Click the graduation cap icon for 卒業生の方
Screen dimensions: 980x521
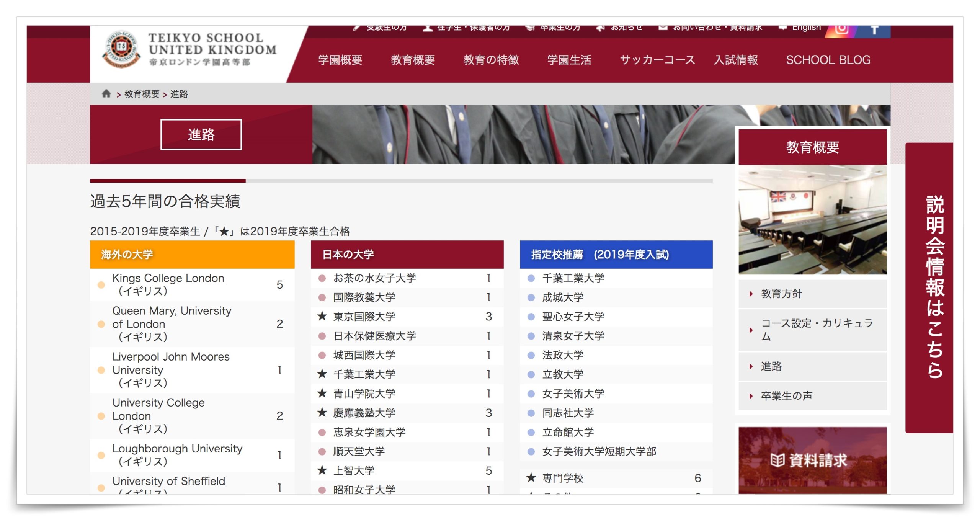tap(530, 28)
